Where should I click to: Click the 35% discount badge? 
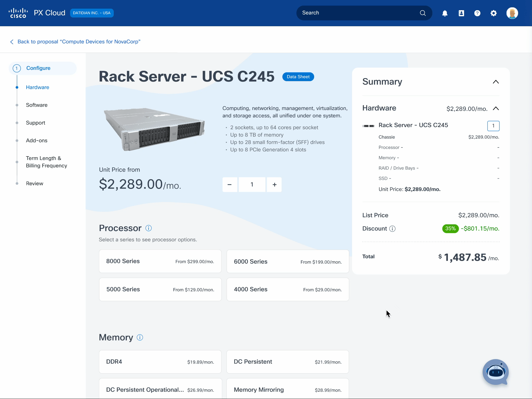(x=450, y=229)
